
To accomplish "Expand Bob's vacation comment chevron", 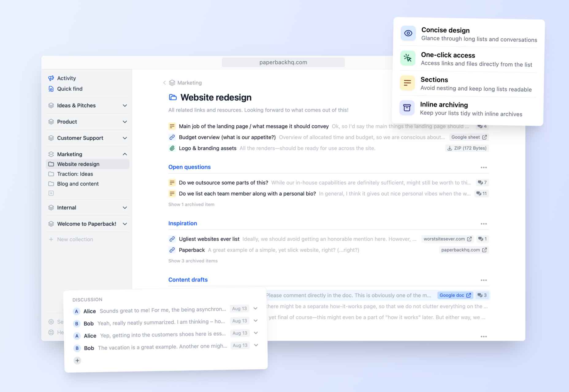I will point(256,345).
